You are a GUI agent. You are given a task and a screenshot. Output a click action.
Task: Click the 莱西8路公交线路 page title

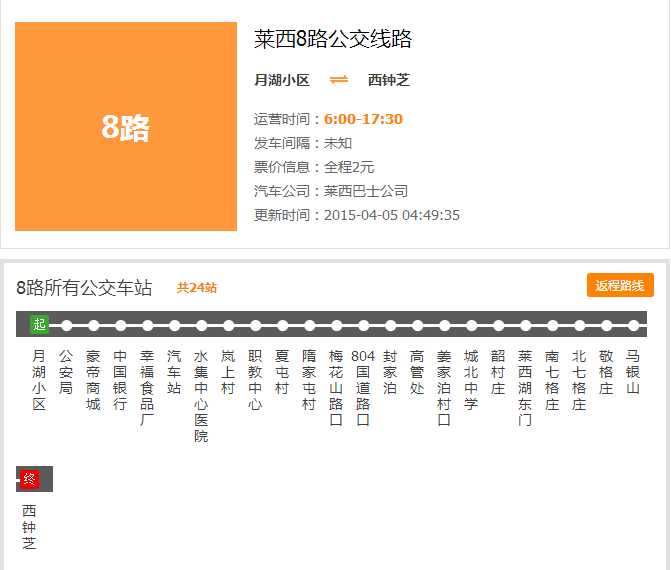point(333,39)
